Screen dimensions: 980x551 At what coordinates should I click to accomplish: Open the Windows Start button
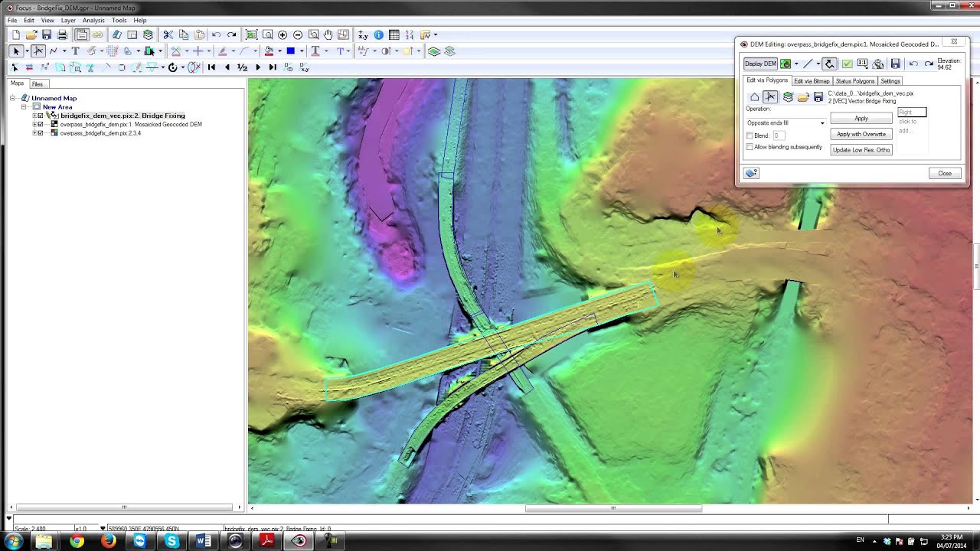point(14,541)
